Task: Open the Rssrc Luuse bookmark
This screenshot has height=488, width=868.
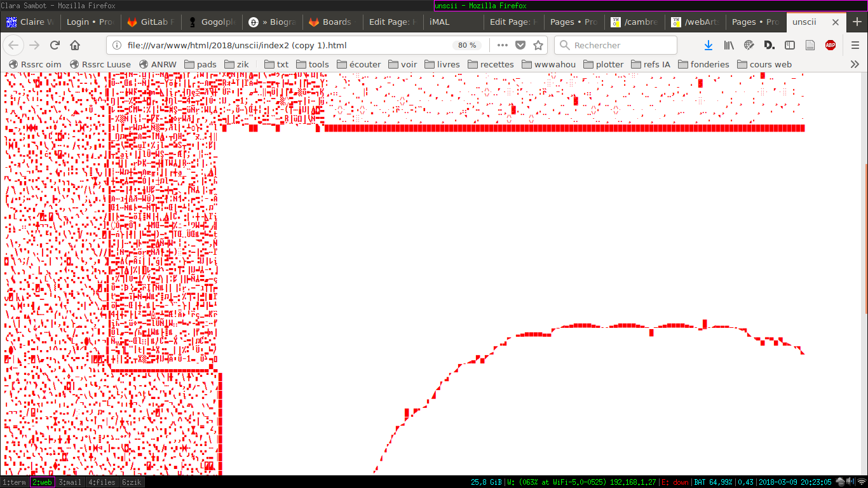Action: coord(100,64)
